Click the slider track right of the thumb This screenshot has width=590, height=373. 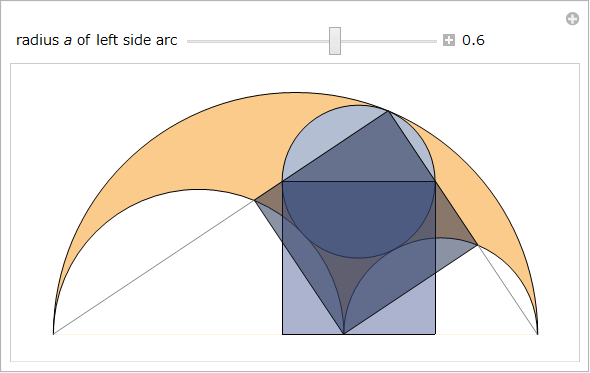coord(389,41)
